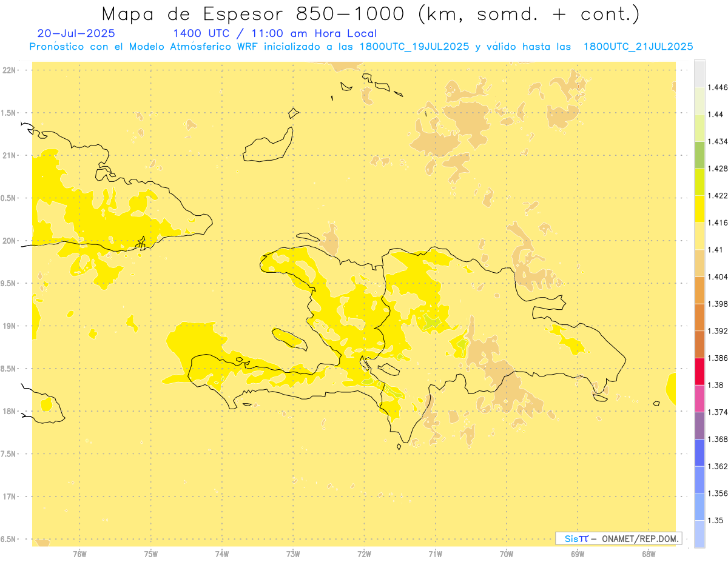This screenshot has height=562, width=728.
Task: Click the 'Sisπ – ONAMET/REP.DOM.' credit label
Action: (619, 538)
